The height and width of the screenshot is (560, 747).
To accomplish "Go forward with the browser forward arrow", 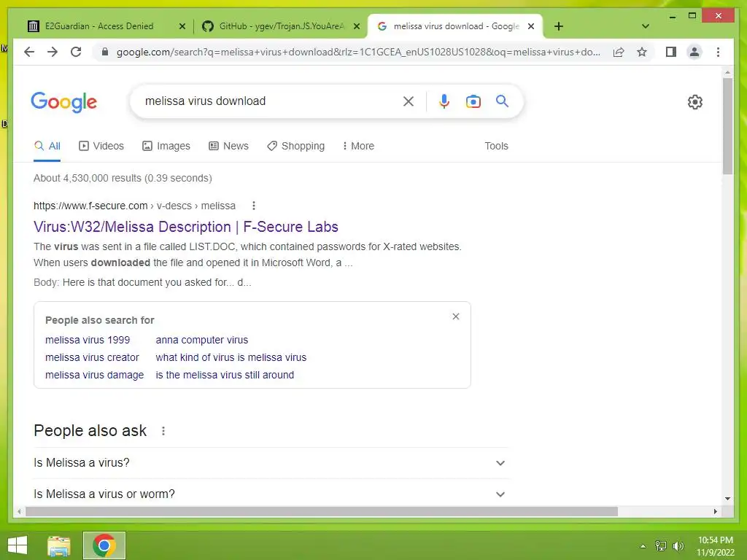I will [x=53, y=52].
